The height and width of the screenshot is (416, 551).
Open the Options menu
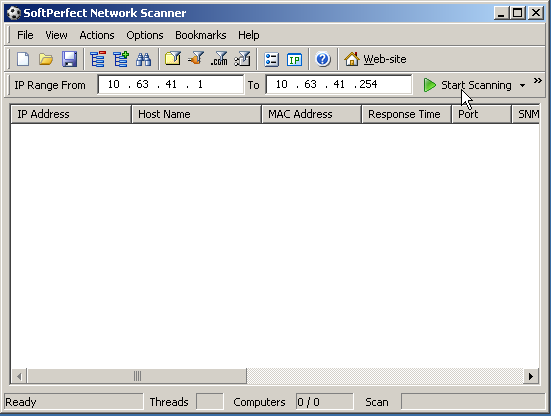click(145, 35)
